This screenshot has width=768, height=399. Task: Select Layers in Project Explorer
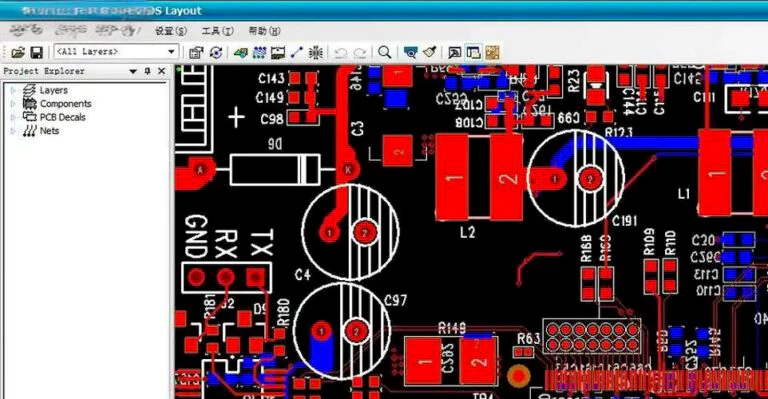pos(54,90)
